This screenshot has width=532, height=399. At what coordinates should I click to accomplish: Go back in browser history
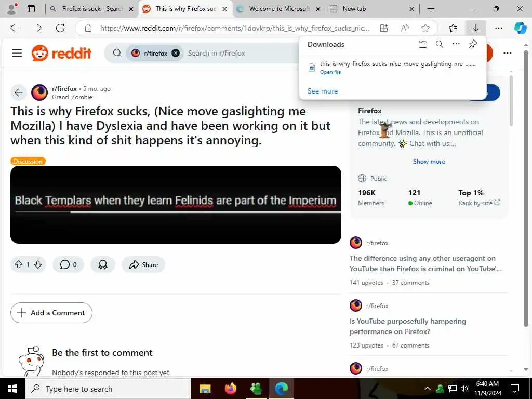(15, 28)
